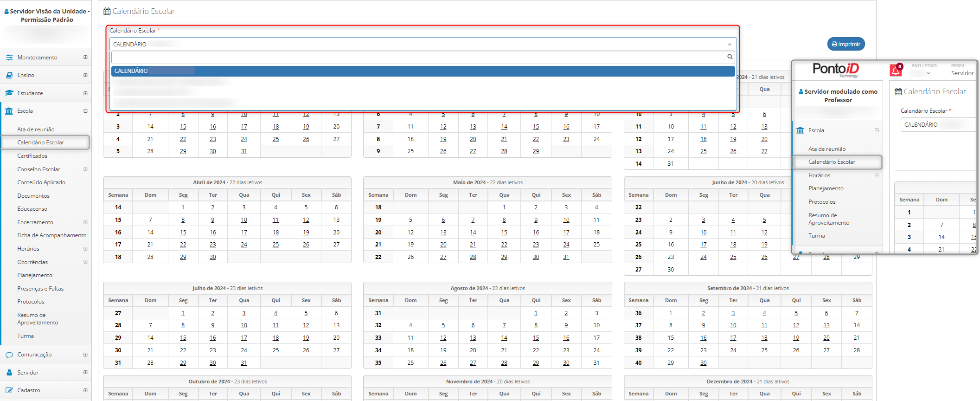980x401 pixels.
Task: Open Ata de reunião in PontoiD panel
Action: (827, 149)
